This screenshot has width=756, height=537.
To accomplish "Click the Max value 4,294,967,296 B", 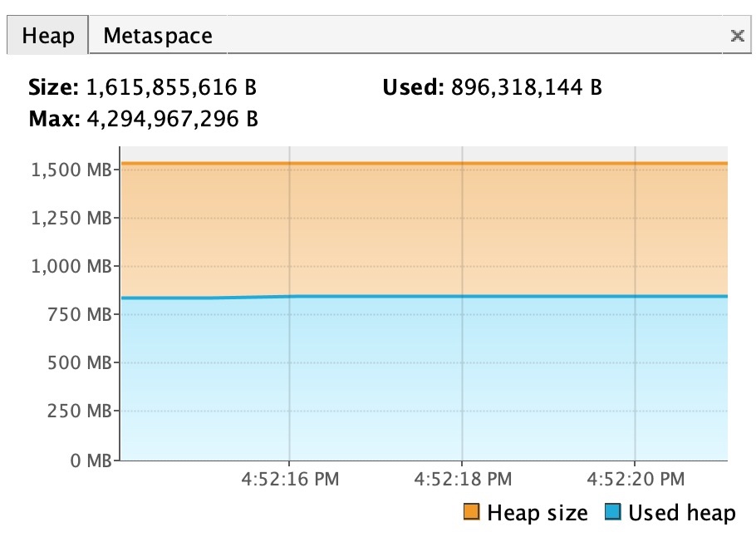I will [169, 119].
